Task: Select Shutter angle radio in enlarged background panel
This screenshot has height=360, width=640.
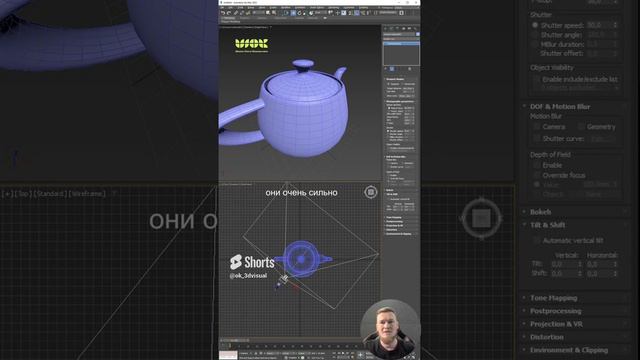Action: pyautogui.click(x=534, y=35)
